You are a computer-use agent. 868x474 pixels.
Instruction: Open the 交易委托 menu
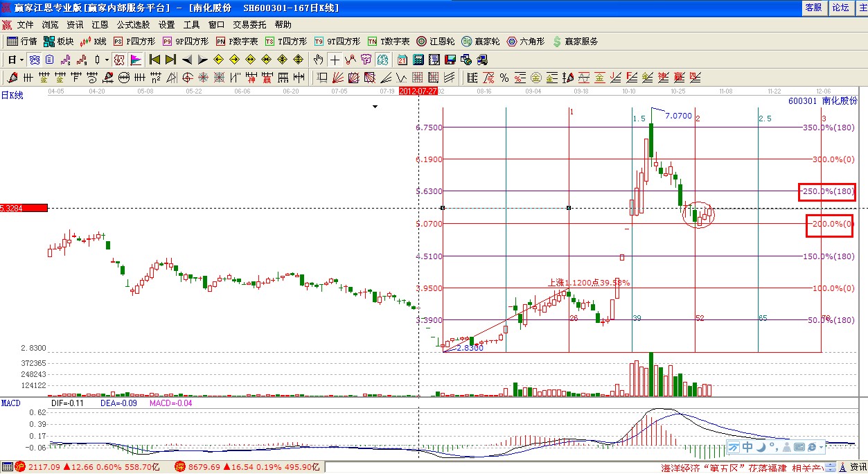[x=249, y=24]
